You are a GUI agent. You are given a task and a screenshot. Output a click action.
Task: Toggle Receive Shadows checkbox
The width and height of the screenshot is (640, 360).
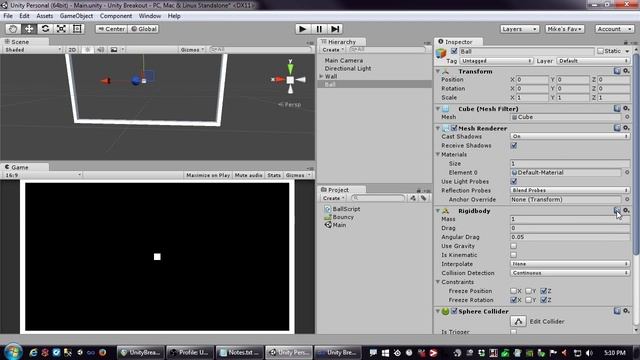tap(514, 146)
